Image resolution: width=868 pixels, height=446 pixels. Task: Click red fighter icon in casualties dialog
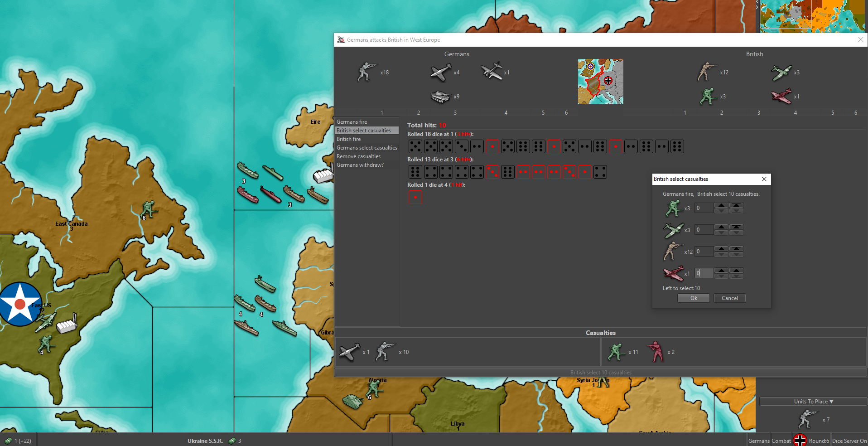pyautogui.click(x=673, y=273)
